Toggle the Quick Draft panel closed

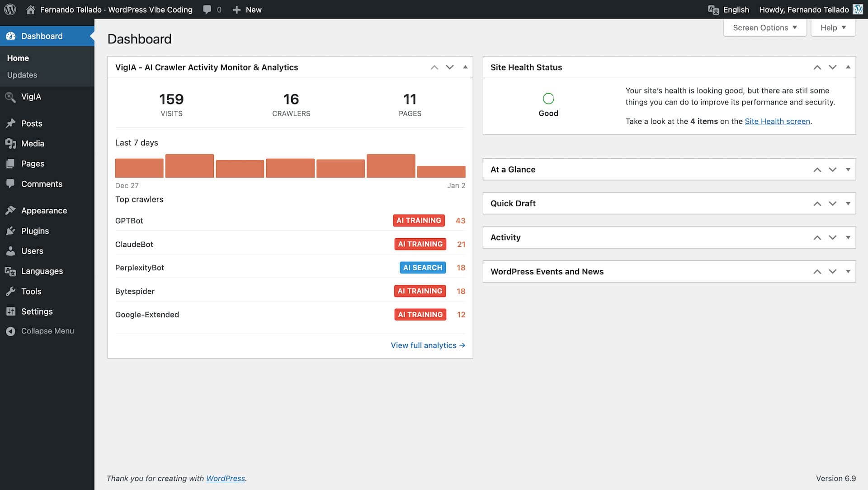[847, 203]
